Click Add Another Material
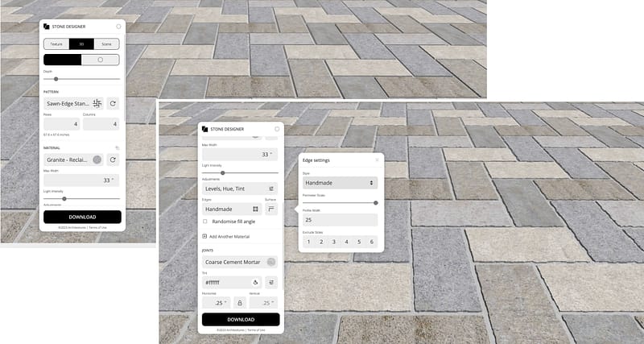This screenshot has height=344, width=644. pyautogui.click(x=239, y=236)
